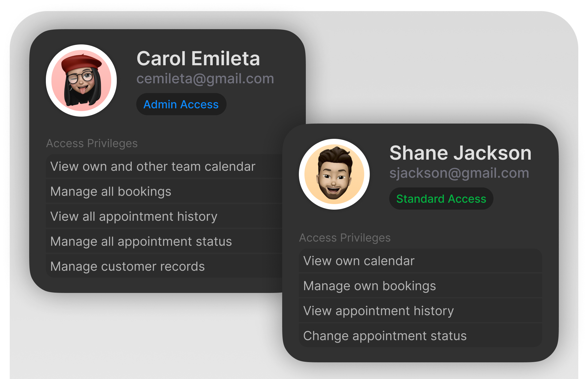Click Access Privileges label on Carol's card
588x379 pixels.
click(x=92, y=144)
